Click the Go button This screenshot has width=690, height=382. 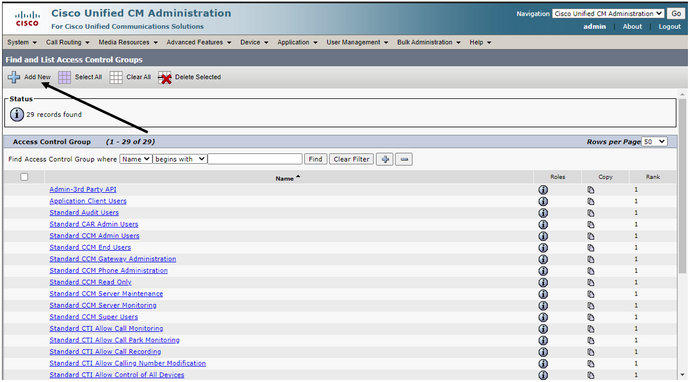[x=676, y=14]
